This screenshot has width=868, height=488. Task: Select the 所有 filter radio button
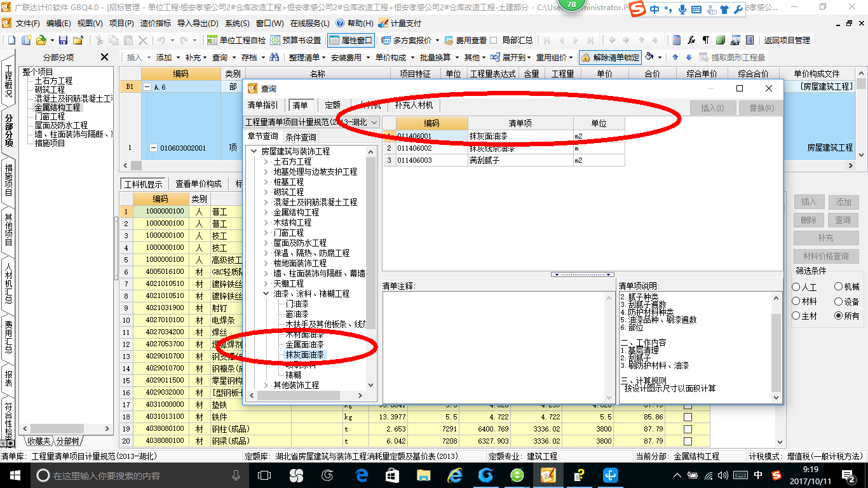839,316
